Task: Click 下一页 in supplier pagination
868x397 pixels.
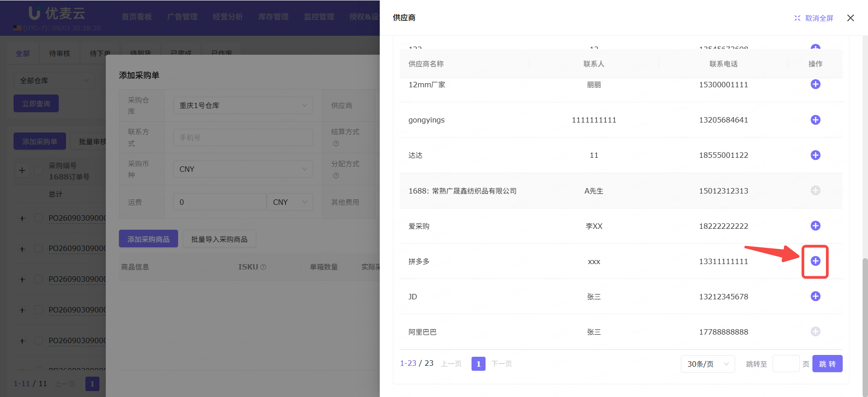Action: [x=502, y=364]
